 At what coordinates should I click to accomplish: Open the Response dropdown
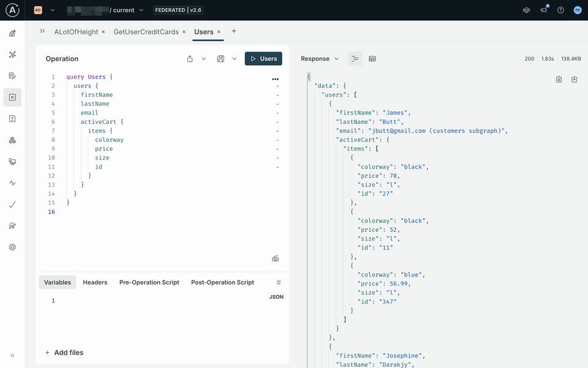(320, 59)
